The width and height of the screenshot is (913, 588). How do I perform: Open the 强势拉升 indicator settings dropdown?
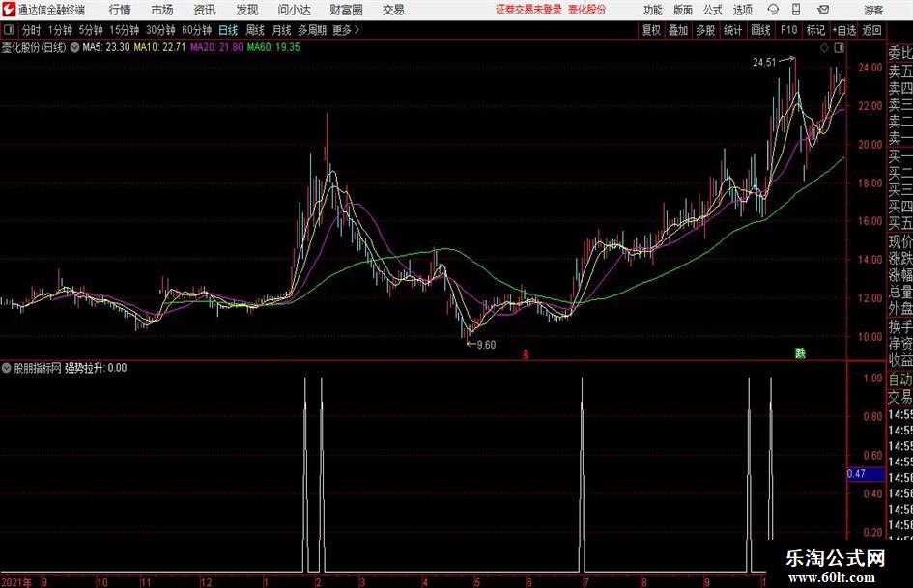pos(7,368)
